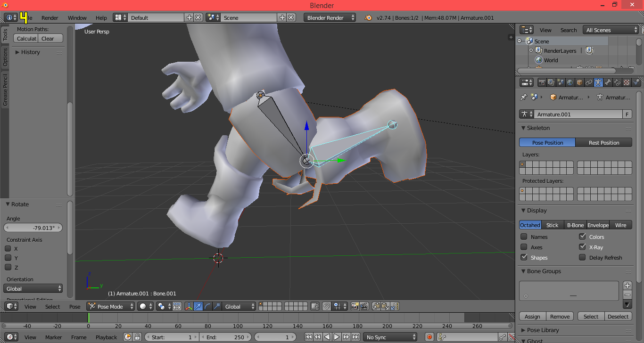The image size is (644, 343).
Task: Switch to Rest Position
Action: click(604, 143)
